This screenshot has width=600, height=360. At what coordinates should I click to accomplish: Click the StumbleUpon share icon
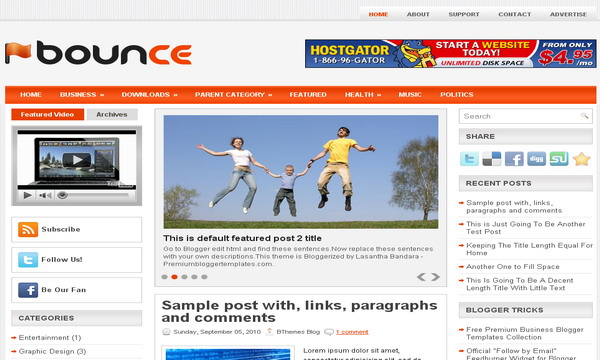(559, 158)
